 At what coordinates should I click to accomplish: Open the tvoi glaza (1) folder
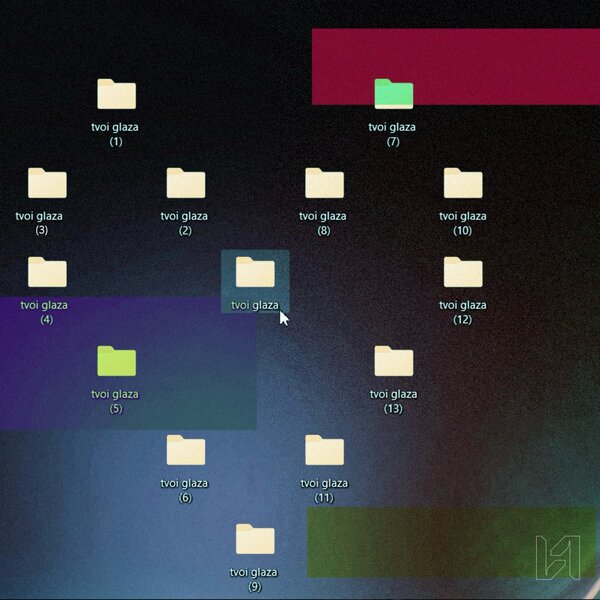tap(116, 94)
